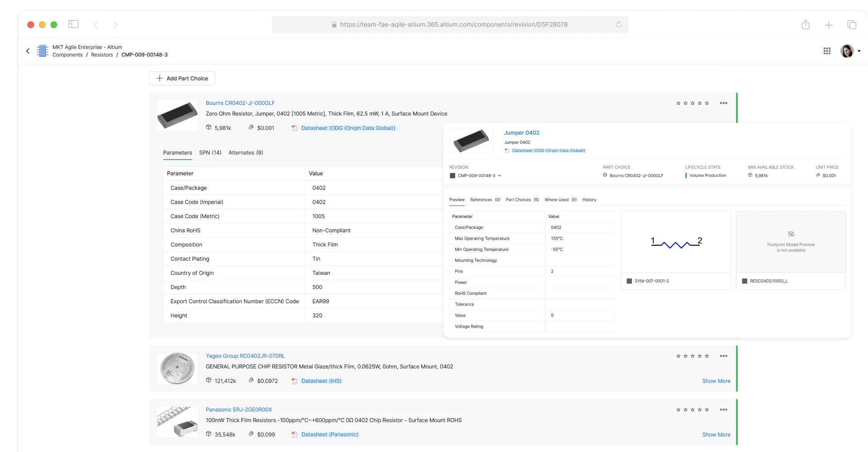Switch to the SPN (14) tab
868x452 pixels.
(x=210, y=153)
